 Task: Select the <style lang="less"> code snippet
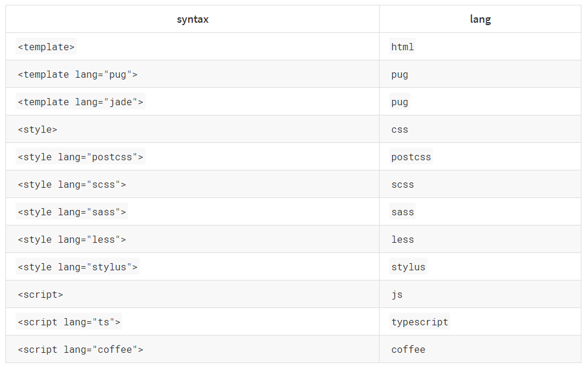[71, 239]
